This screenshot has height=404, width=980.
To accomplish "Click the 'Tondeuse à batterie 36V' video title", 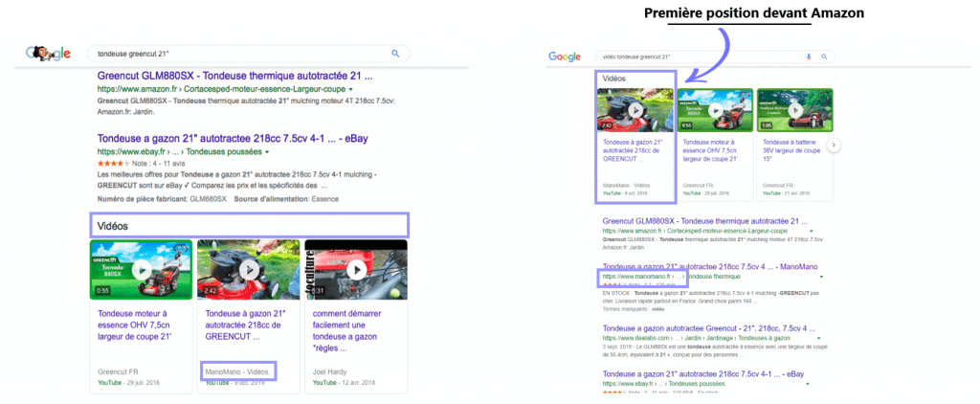I will click(x=791, y=150).
